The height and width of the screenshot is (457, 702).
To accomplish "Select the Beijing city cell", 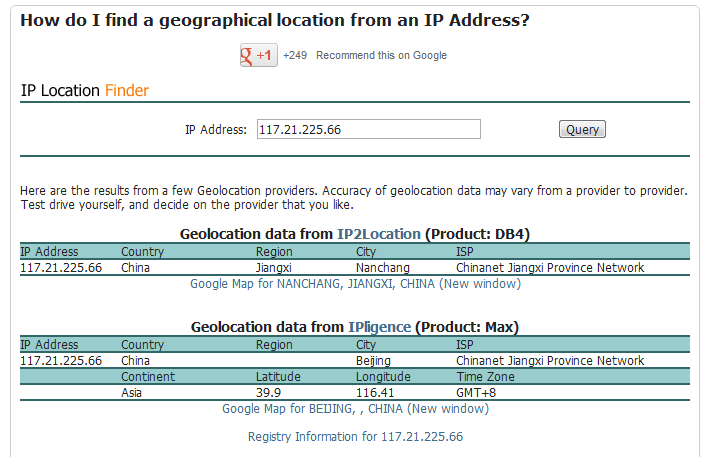I will point(373,361).
